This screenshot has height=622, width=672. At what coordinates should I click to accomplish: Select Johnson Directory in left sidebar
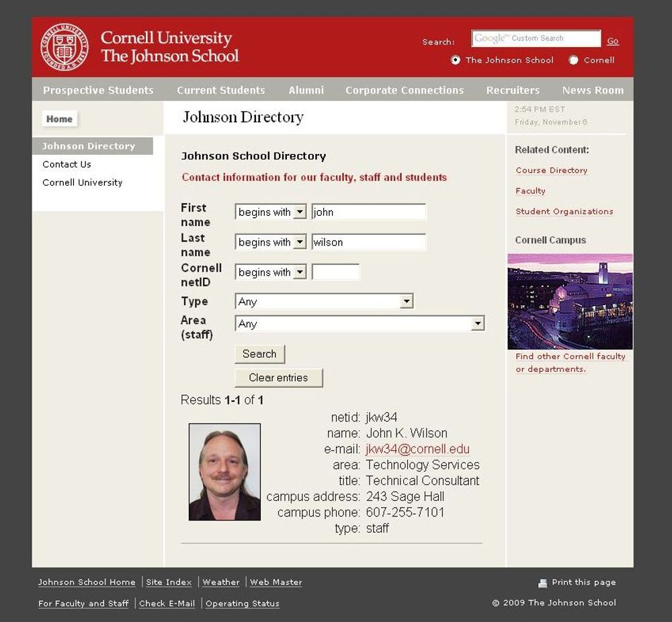(x=93, y=146)
